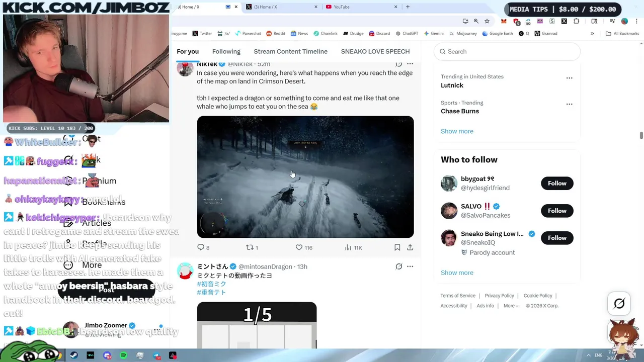Viewport: 644px width, 362px height.
Task: Open Google Earth bookmark
Action: coord(497,34)
